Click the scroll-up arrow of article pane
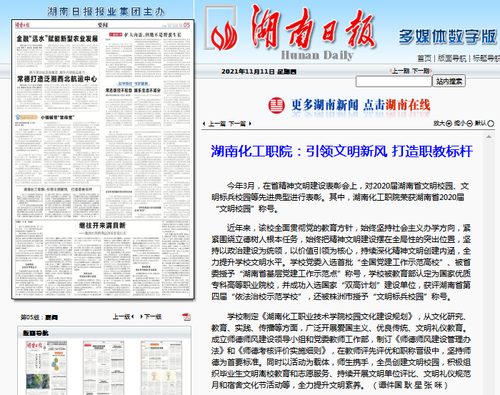Viewport: 500px width, 395px height. [489, 137]
